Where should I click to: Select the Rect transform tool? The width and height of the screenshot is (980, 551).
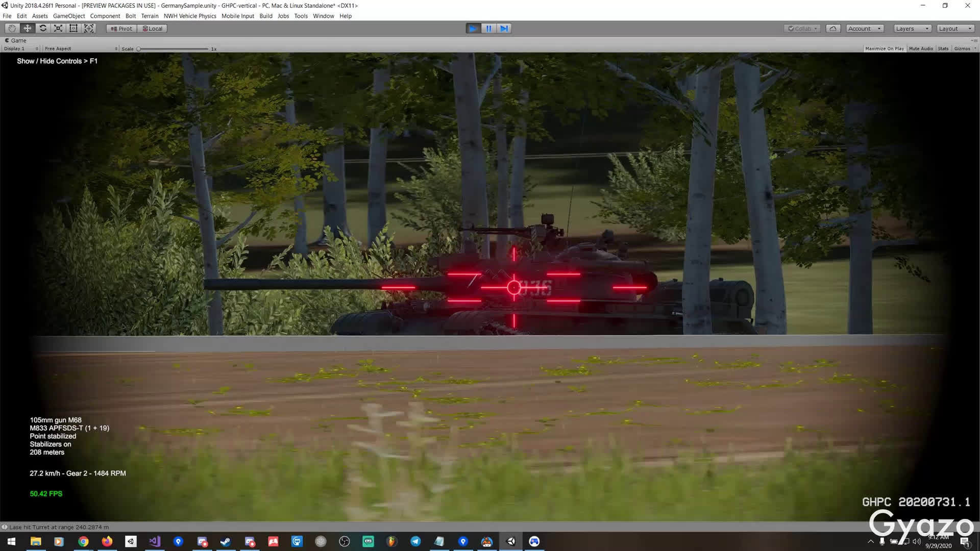click(x=73, y=29)
